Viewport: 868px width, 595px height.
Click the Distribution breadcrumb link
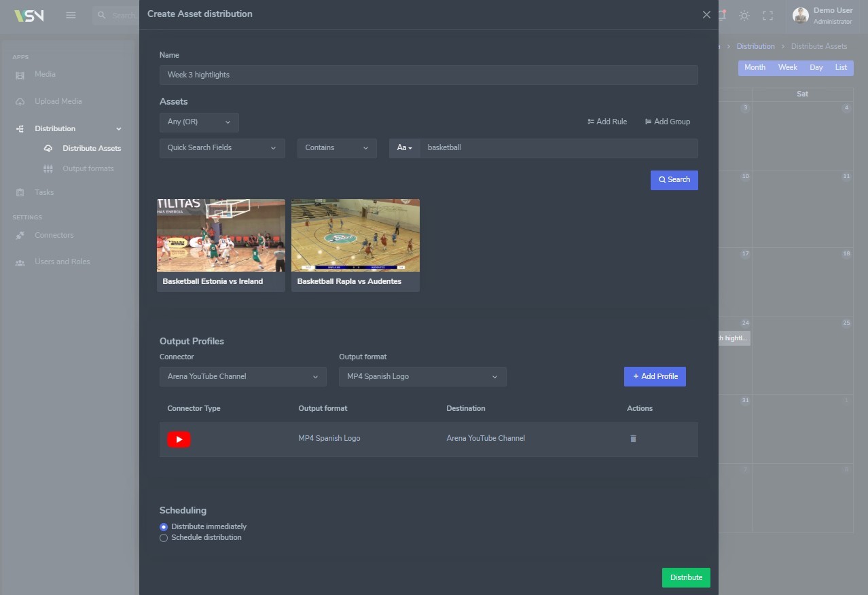click(x=755, y=46)
